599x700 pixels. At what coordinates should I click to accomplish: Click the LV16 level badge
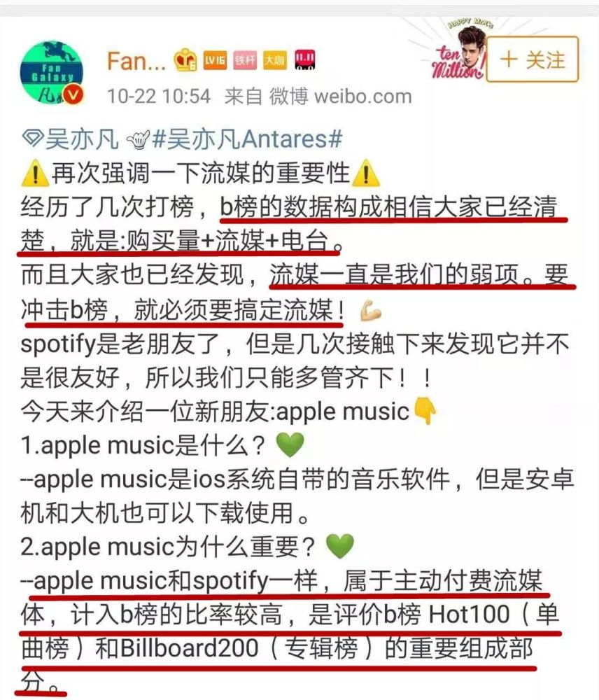[215, 60]
